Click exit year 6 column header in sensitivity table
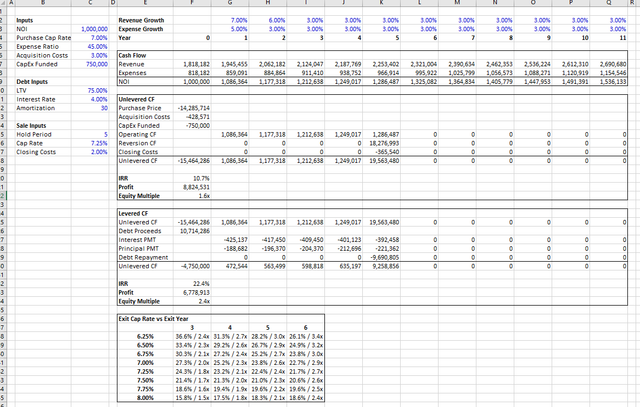Screen dimensions: 640x407 (x=306, y=327)
